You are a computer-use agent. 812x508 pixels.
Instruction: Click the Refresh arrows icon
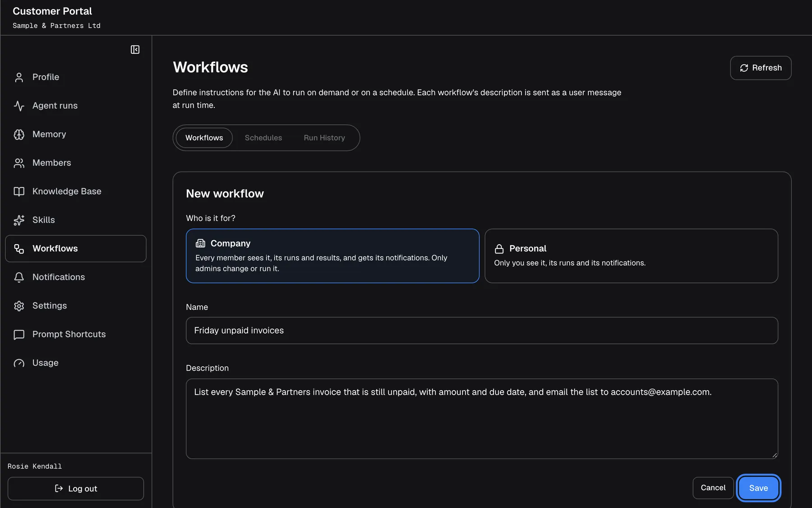tap(744, 68)
